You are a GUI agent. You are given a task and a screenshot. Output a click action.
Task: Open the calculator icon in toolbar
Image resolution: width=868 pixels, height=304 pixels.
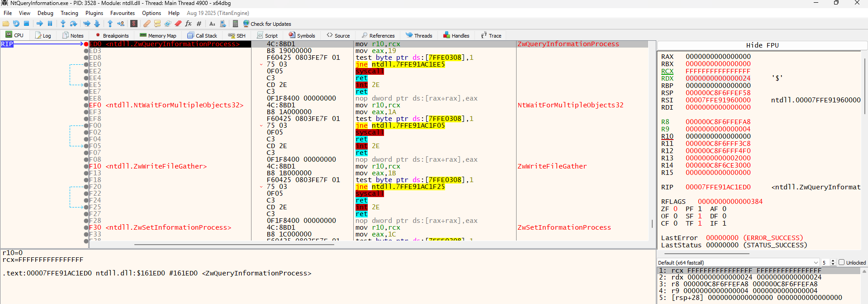click(235, 24)
